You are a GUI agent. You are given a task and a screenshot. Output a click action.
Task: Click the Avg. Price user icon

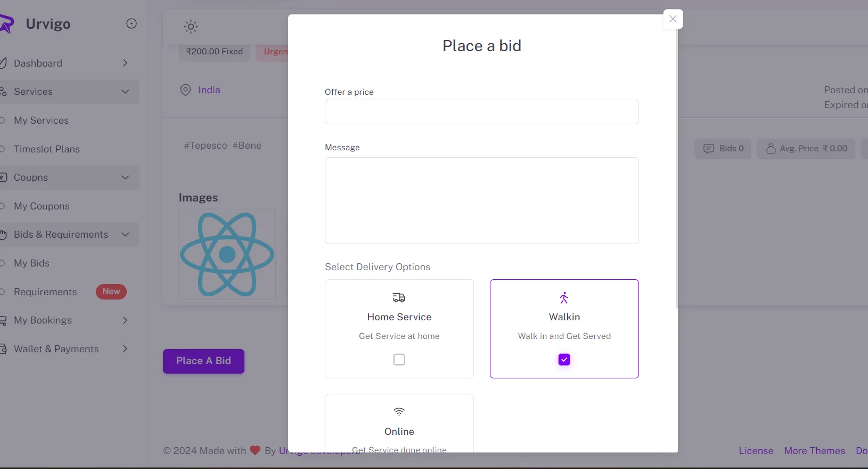[x=771, y=149]
